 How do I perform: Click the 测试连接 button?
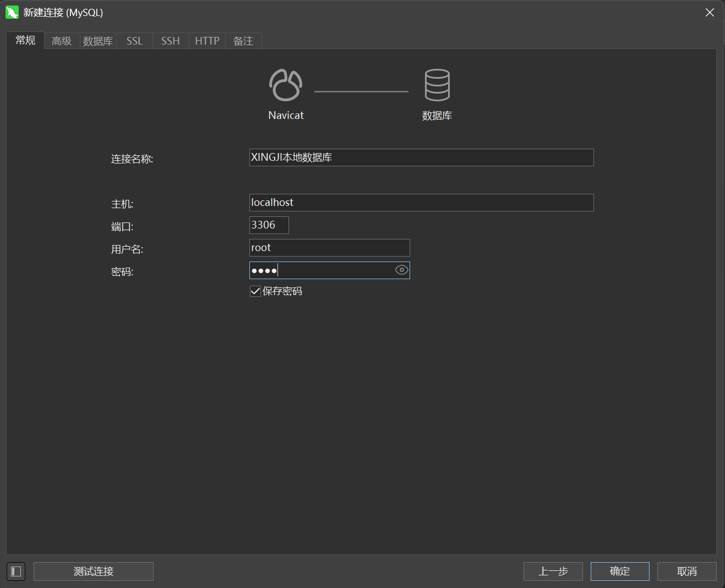point(94,571)
